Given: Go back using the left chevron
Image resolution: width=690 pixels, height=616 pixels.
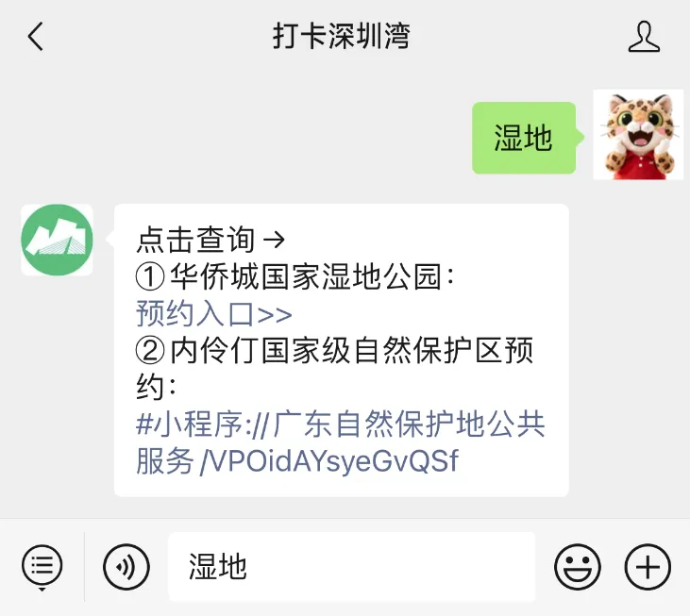Looking at the screenshot, I should point(35,37).
